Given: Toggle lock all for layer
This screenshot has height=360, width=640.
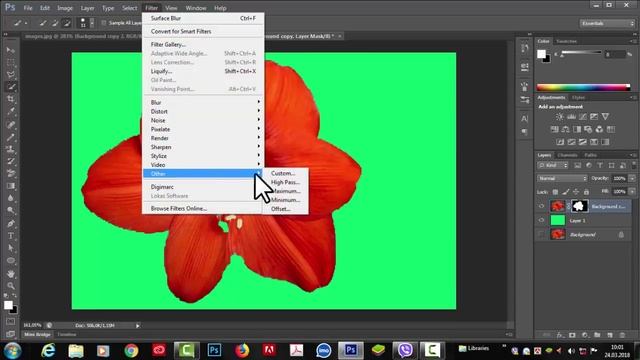Looking at the screenshot, I should pos(586,192).
